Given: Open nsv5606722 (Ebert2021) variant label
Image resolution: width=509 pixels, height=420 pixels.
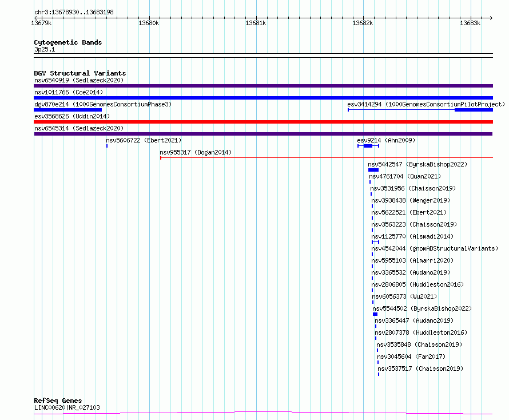Looking at the screenshot, I should tap(144, 140).
